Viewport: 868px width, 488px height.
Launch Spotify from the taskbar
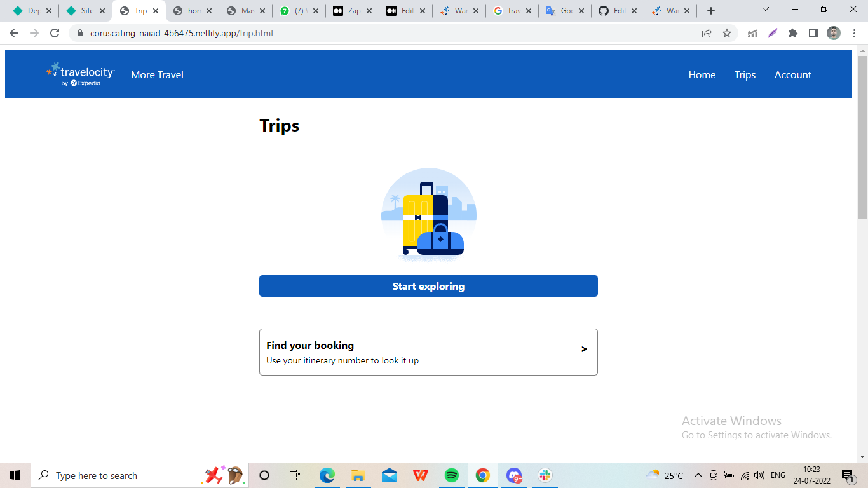click(451, 475)
